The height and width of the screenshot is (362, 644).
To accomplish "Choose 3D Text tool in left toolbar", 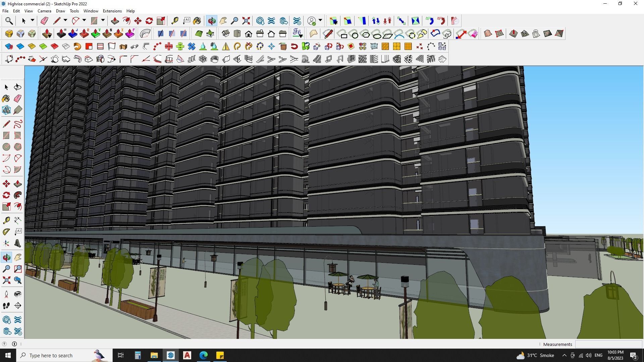I will pos(18,243).
